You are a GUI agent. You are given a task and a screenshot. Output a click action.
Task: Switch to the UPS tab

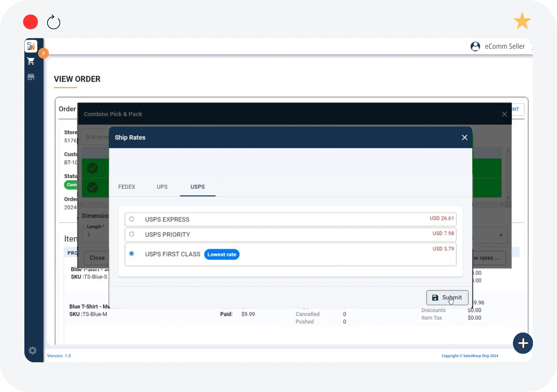(162, 187)
